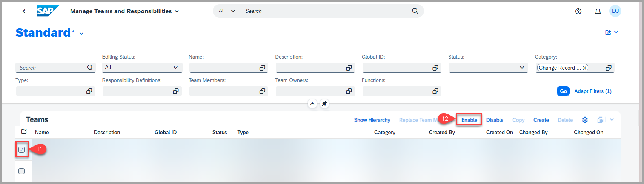Expand the Editing Status dropdown
Viewport: 644px width, 184px height.
(175, 68)
